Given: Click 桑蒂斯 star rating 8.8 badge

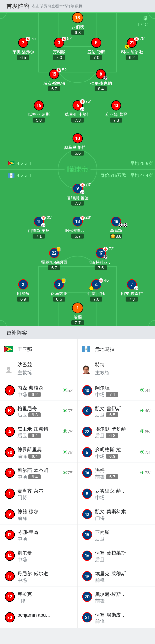Looking at the screenshot, I should (116, 236).
